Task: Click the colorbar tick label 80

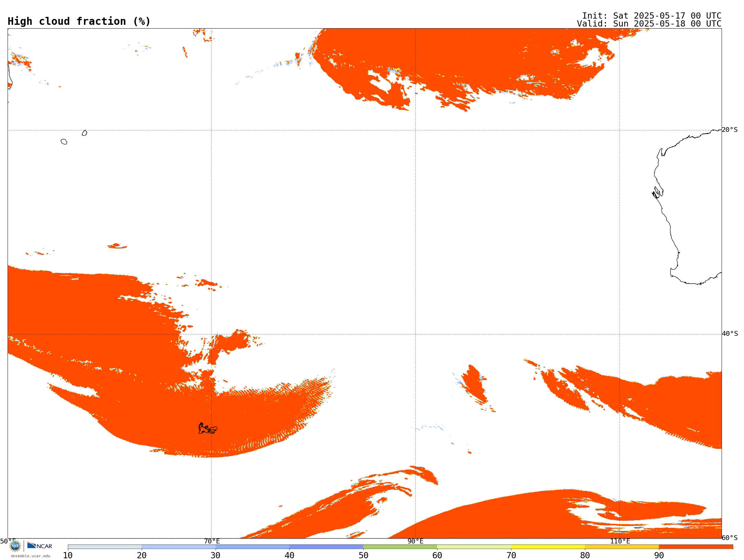Action: click(x=585, y=556)
